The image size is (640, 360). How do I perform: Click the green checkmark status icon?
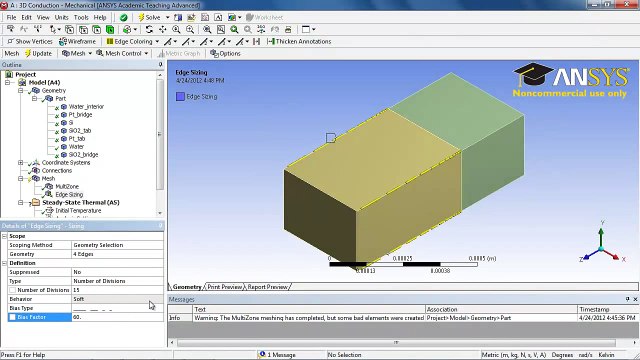coord(124,18)
